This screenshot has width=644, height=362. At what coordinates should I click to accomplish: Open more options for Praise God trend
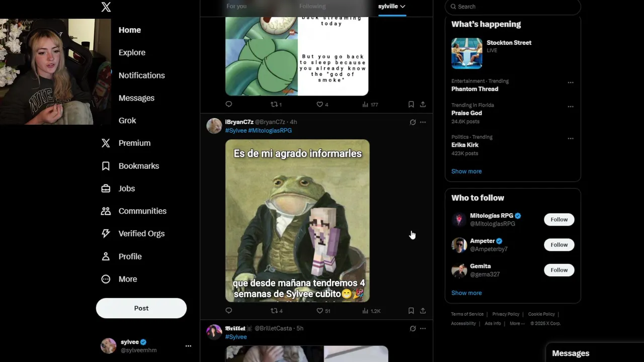point(571,107)
